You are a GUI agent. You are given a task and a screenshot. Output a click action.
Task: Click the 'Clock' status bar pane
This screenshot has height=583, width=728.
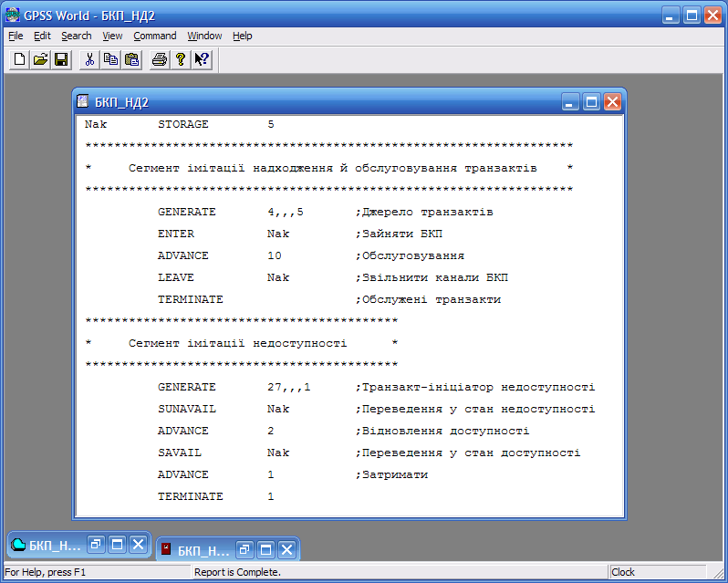coord(657,572)
